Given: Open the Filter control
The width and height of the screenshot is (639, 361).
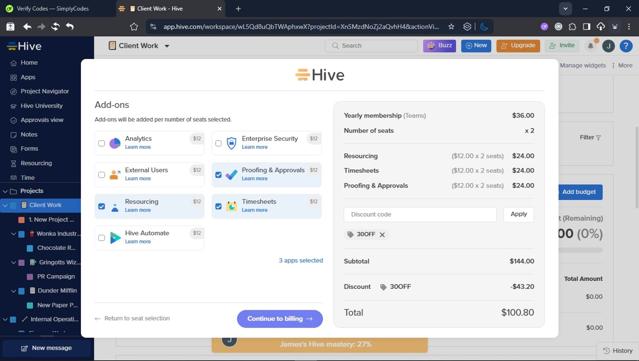Looking at the screenshot, I should [x=590, y=138].
